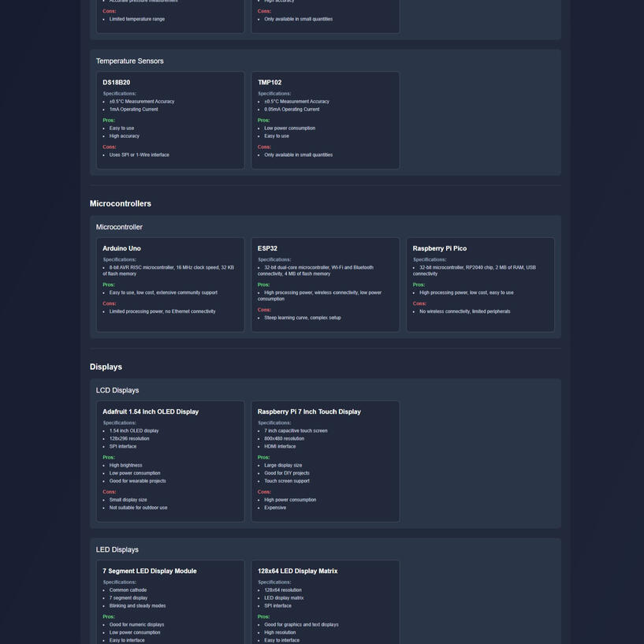Select the ESP32 card title
Screen dimensions: 644x644
(x=267, y=248)
